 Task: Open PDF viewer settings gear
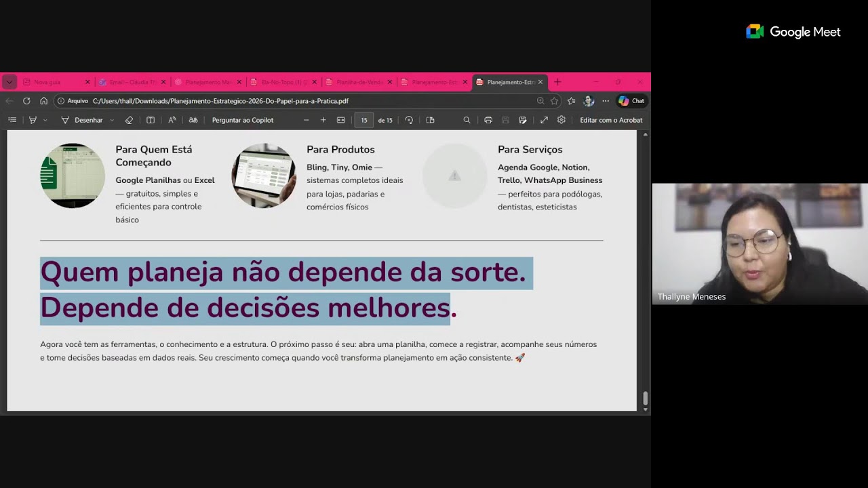pyautogui.click(x=561, y=120)
